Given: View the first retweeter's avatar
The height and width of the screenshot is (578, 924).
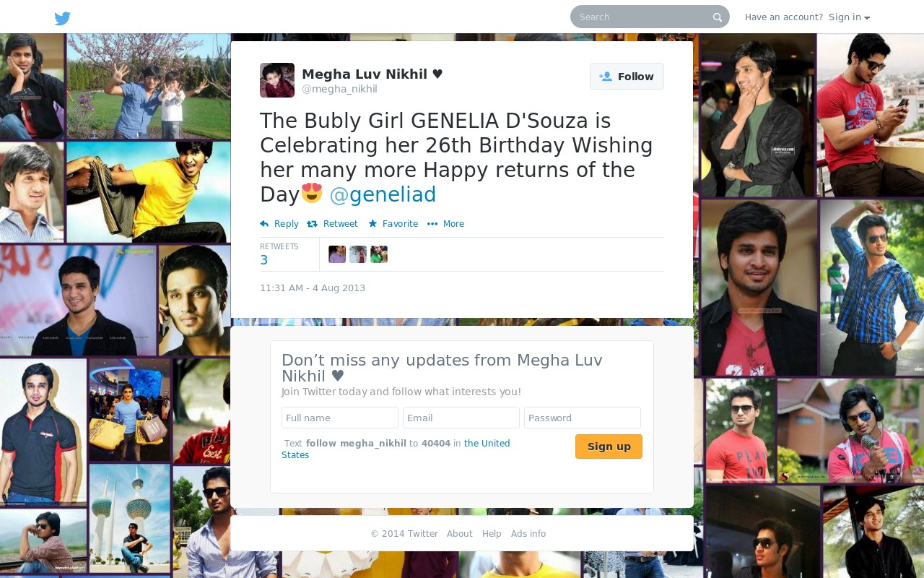Looking at the screenshot, I should click(x=337, y=254).
